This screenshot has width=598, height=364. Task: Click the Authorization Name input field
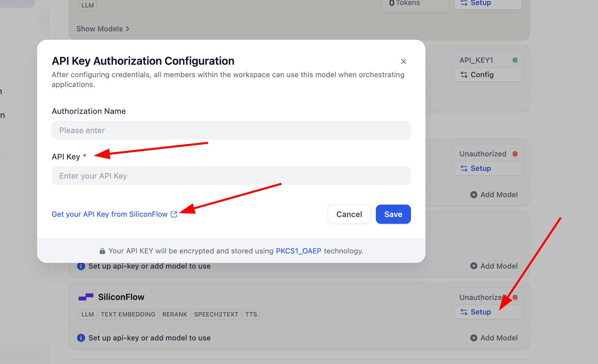(231, 130)
